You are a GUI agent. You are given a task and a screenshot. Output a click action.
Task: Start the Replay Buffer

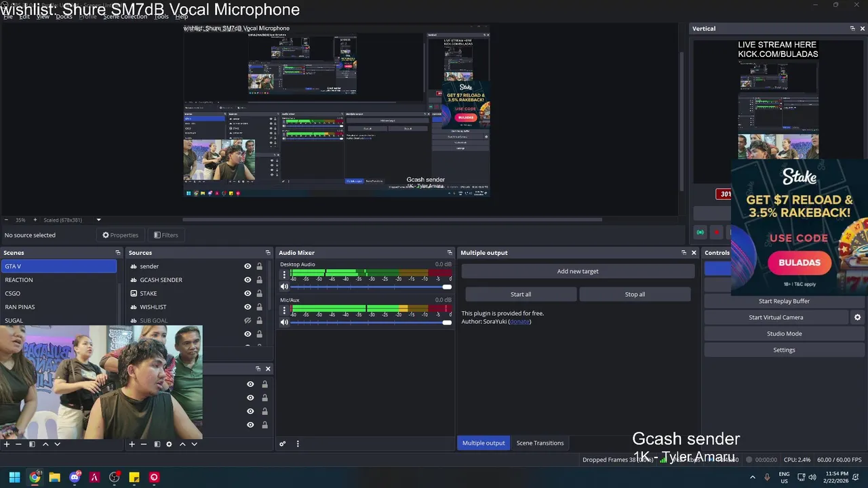coord(784,301)
